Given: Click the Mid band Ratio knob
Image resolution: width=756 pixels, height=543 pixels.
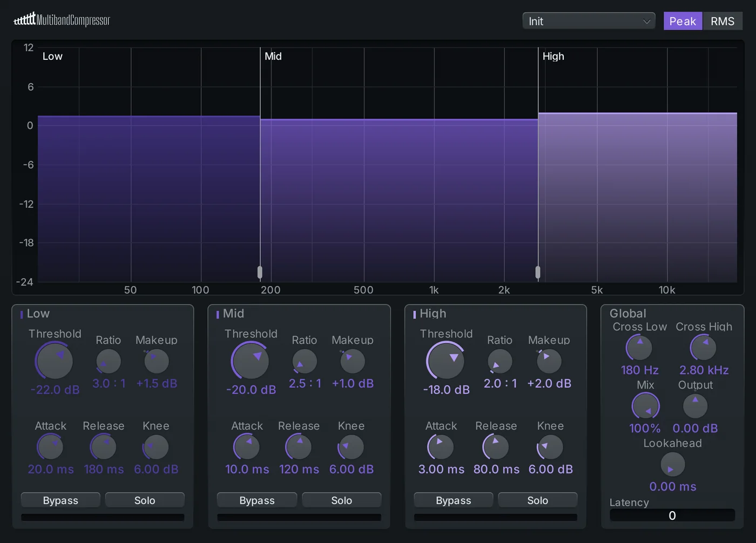Looking at the screenshot, I should [305, 361].
